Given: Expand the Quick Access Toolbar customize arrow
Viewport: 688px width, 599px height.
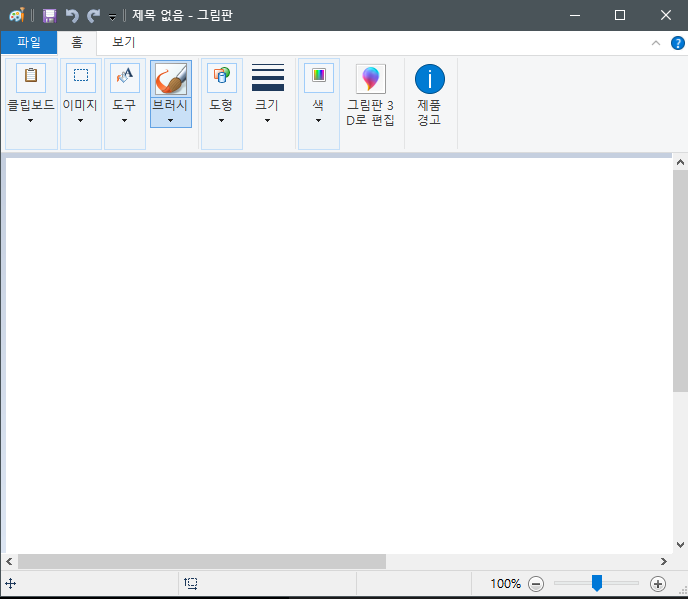Looking at the screenshot, I should tap(112, 17).
